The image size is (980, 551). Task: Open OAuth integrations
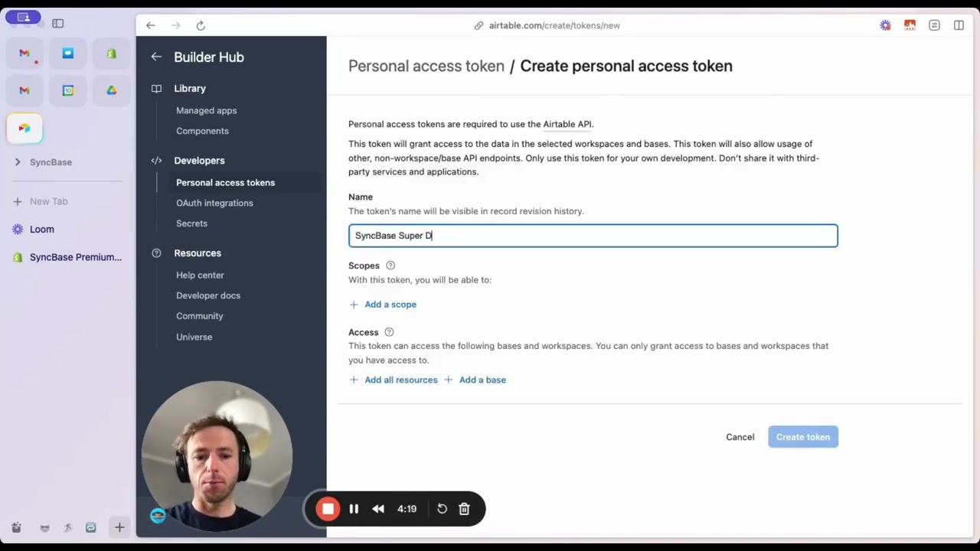pos(214,203)
